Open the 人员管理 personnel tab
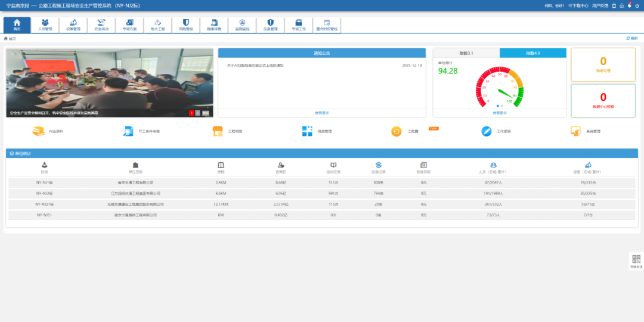Screen dimensions: 644x322 (45, 25)
